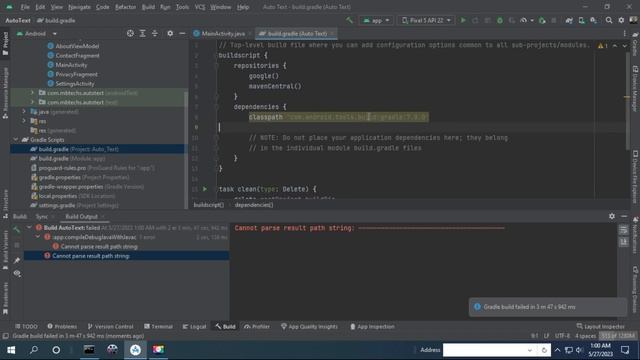The height and width of the screenshot is (360, 640).
Task: Collapse app:compileDebugJavaWithJavac node
Action: click(38, 237)
